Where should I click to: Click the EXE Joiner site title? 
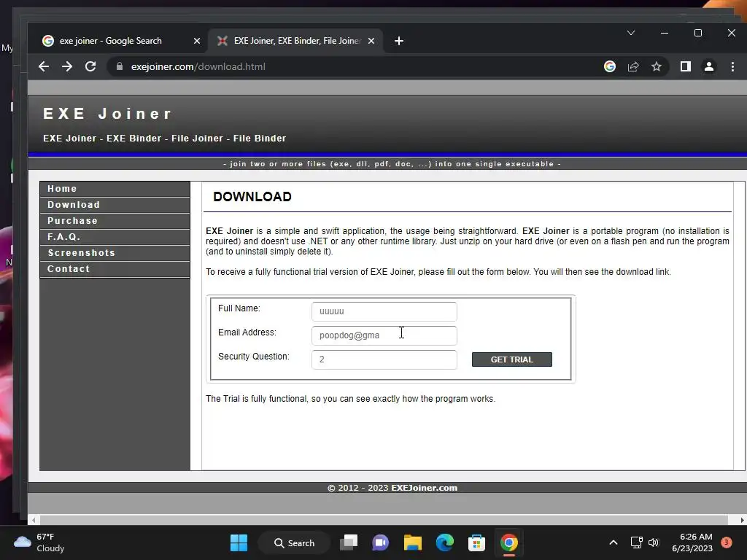tap(107, 114)
